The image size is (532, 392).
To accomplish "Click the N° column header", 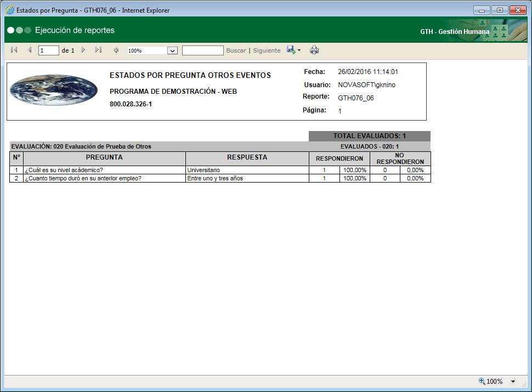I will [x=16, y=157].
